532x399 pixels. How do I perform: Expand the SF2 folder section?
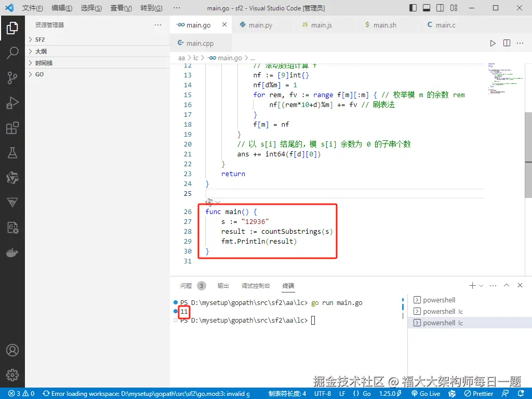pos(98,39)
